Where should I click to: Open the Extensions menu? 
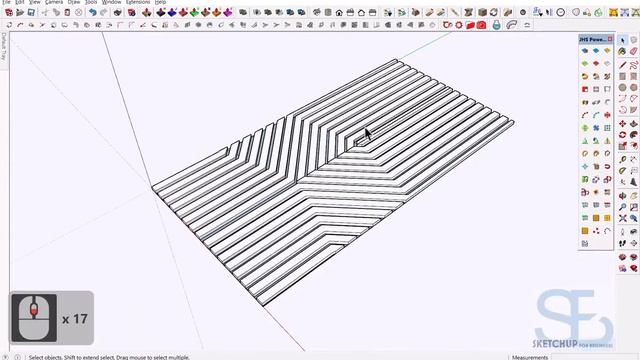coord(138,2)
